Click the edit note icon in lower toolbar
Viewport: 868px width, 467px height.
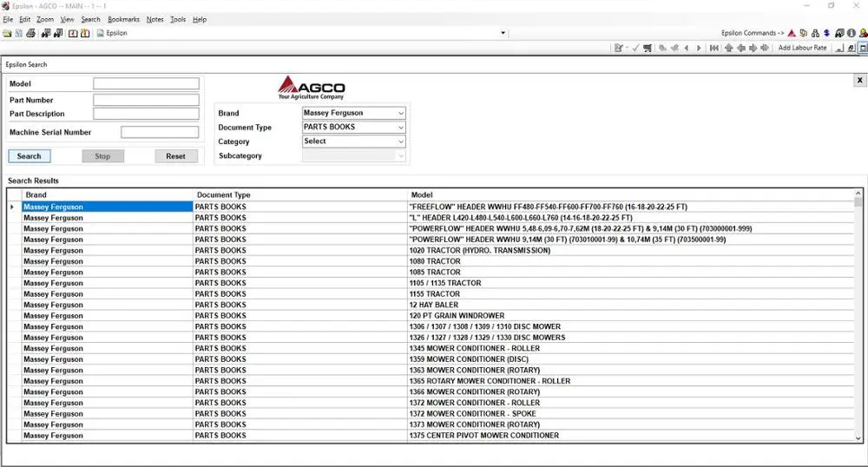coord(618,48)
